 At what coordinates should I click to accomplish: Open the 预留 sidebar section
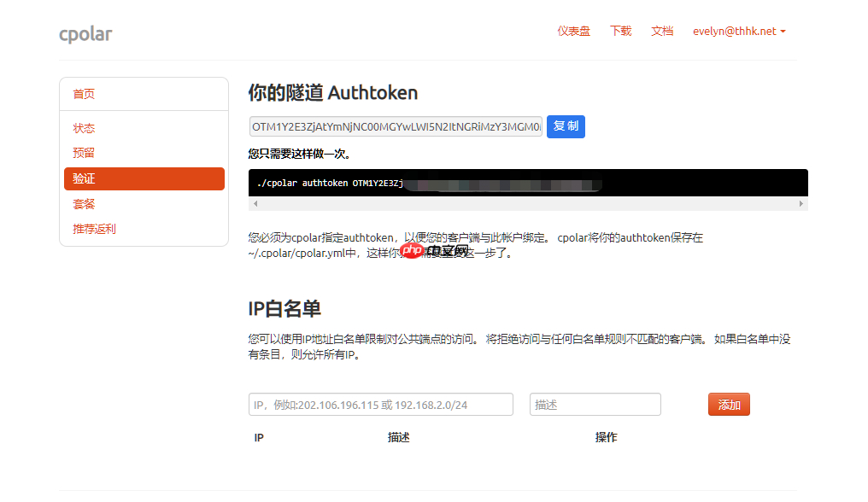[x=83, y=152]
